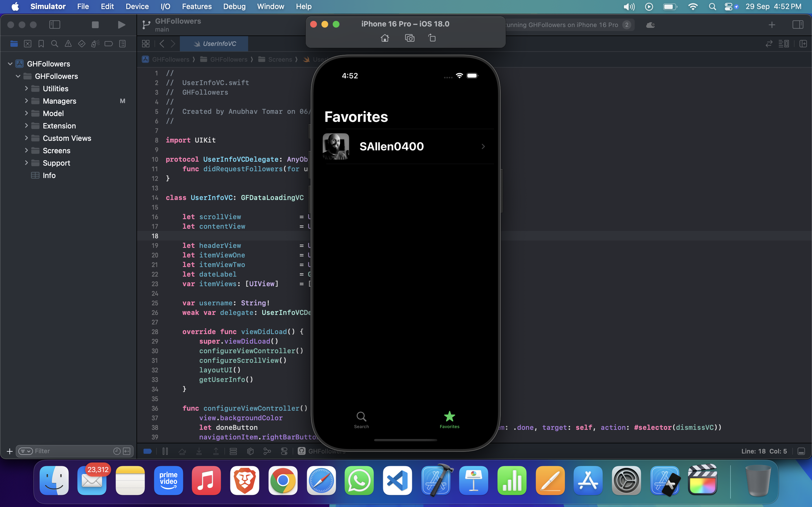Rotate the simulator device icon

pos(432,38)
